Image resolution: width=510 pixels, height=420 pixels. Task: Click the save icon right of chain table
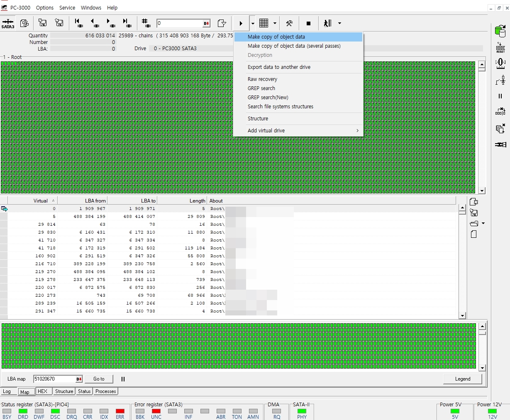tap(474, 212)
